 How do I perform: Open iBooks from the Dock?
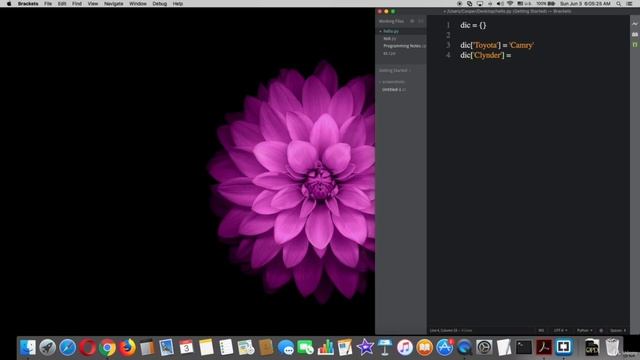[424, 347]
